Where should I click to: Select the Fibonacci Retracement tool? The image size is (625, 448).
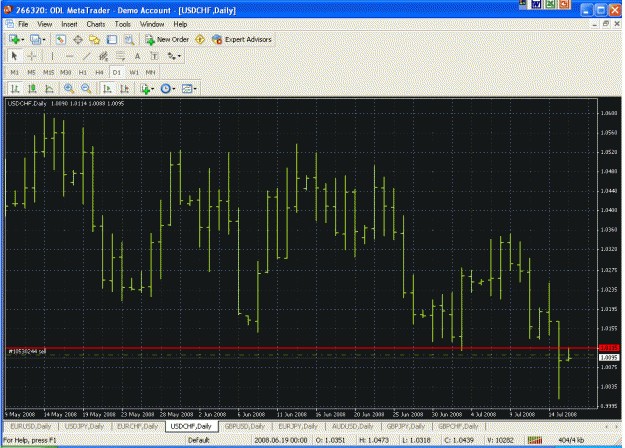click(120, 56)
